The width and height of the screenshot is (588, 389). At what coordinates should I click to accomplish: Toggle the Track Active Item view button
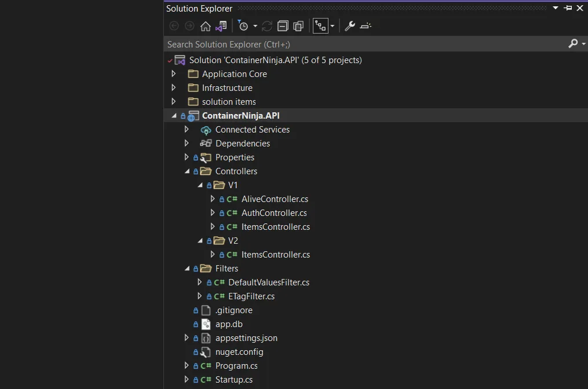(320, 26)
